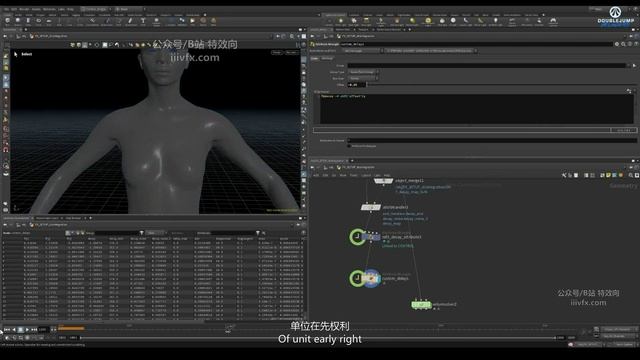Open node info in parameter pane
The height and width of the screenshot is (360, 640).
630,44
